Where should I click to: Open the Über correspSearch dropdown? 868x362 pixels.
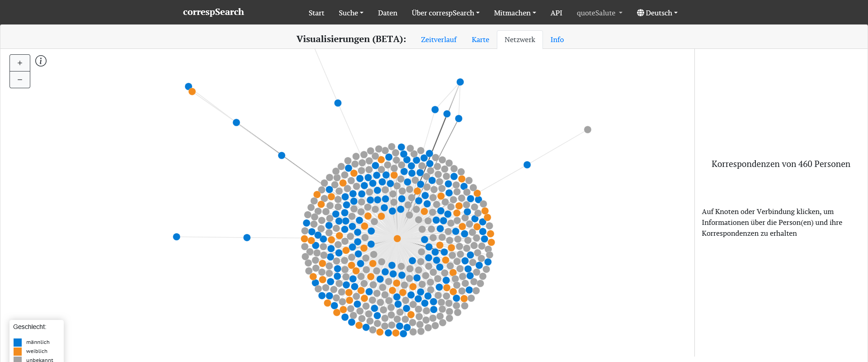(x=445, y=13)
